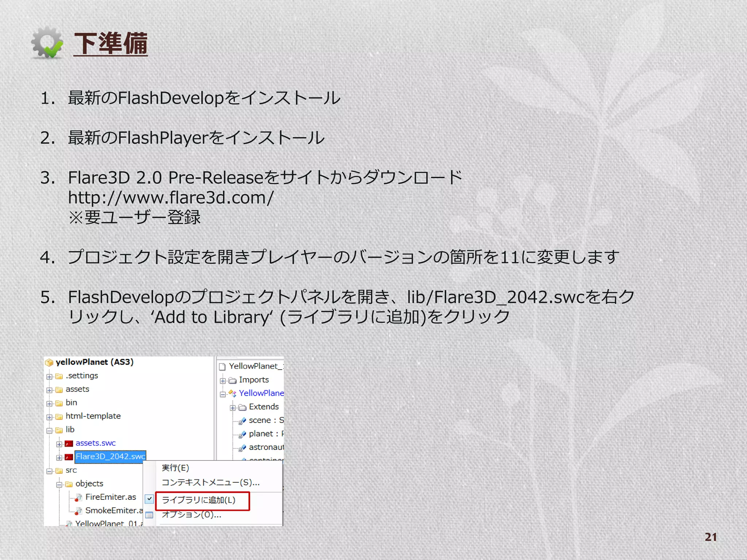Collapse the YellowPlane class node in outline
Viewport: 747px width, 560px height.
click(222, 394)
